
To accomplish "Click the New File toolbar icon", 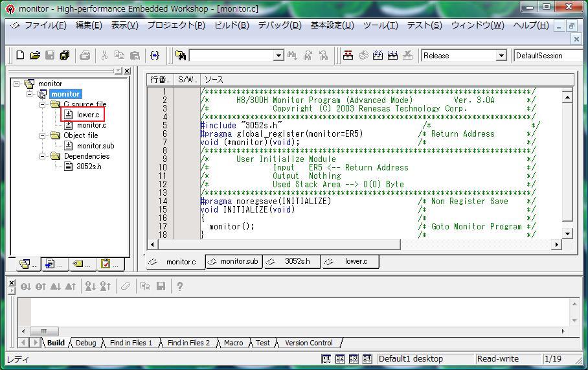I will coord(20,56).
